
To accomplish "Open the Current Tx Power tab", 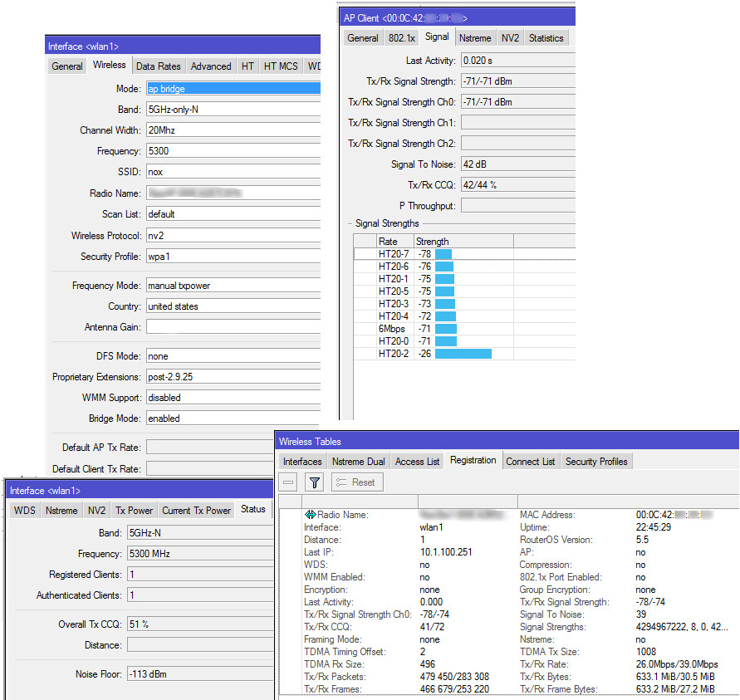I will 196,511.
